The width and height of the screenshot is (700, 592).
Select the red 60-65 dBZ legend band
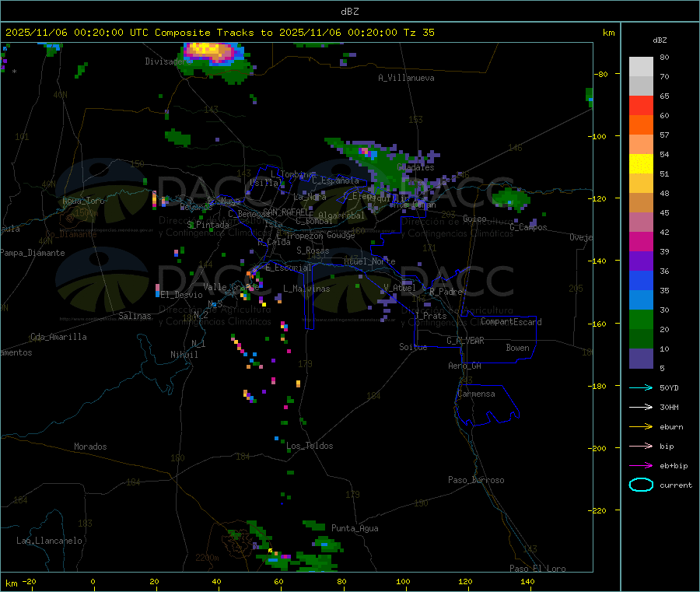(x=641, y=105)
